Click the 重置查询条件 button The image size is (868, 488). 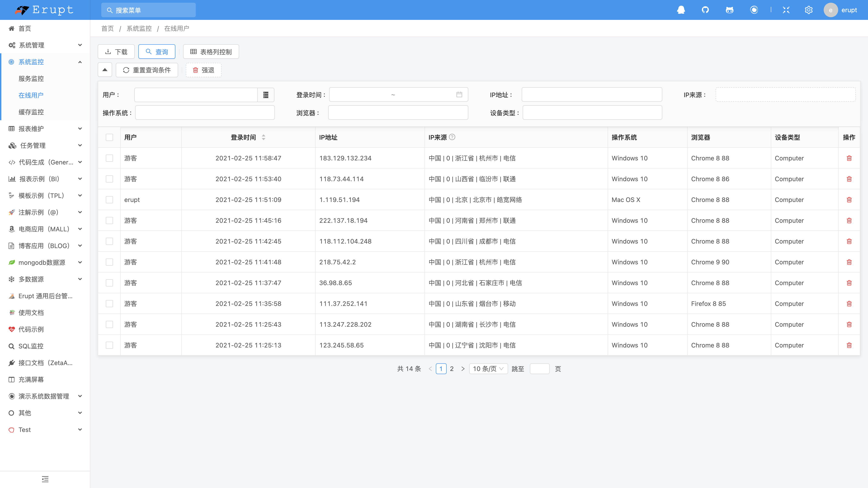click(x=147, y=70)
